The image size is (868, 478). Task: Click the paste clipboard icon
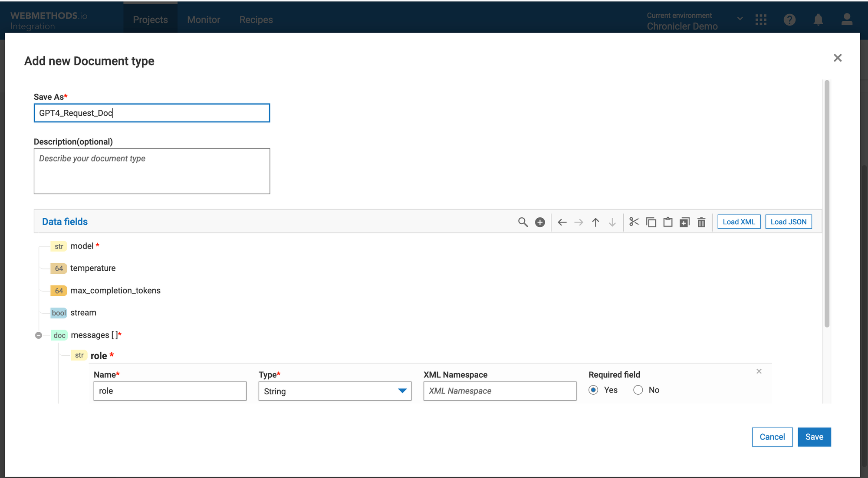click(668, 222)
